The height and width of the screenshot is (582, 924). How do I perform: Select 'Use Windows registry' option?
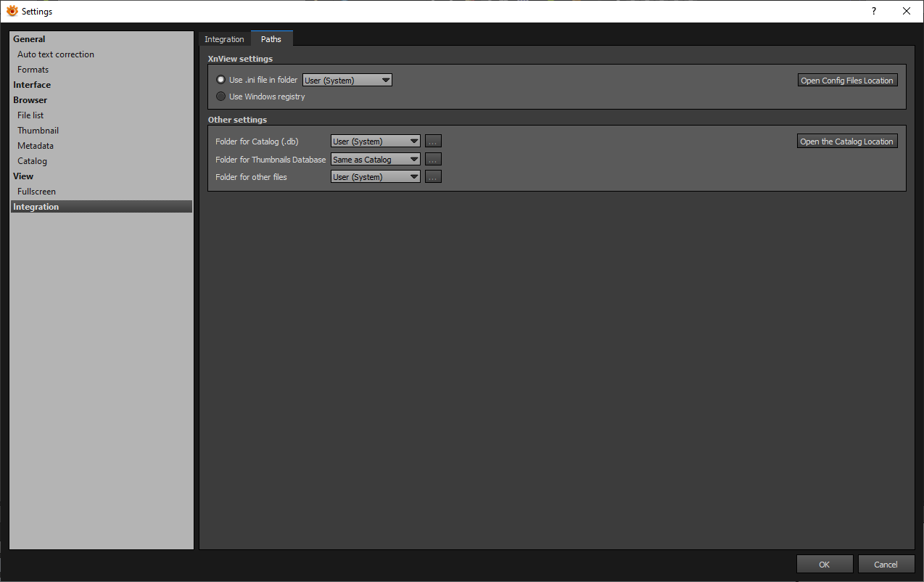(221, 97)
